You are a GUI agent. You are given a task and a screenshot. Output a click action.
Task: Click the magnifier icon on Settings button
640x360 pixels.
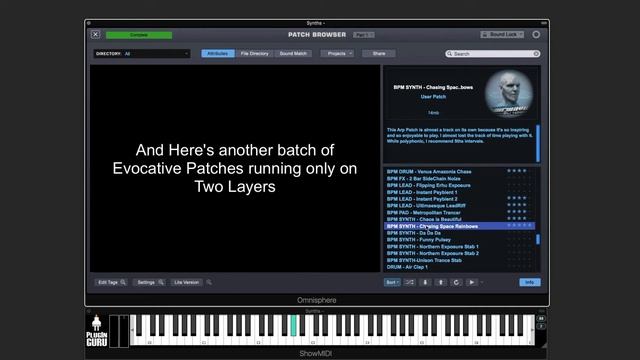coord(161,282)
